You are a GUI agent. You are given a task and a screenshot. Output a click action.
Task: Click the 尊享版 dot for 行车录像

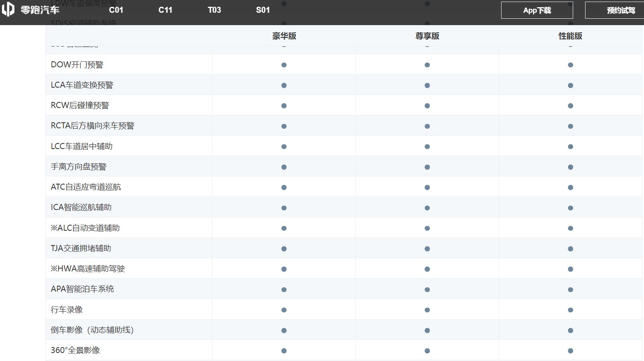(x=427, y=310)
